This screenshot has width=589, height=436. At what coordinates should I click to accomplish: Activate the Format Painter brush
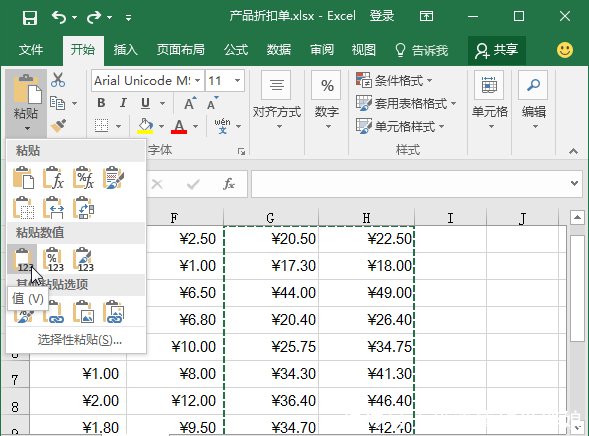[x=58, y=126]
